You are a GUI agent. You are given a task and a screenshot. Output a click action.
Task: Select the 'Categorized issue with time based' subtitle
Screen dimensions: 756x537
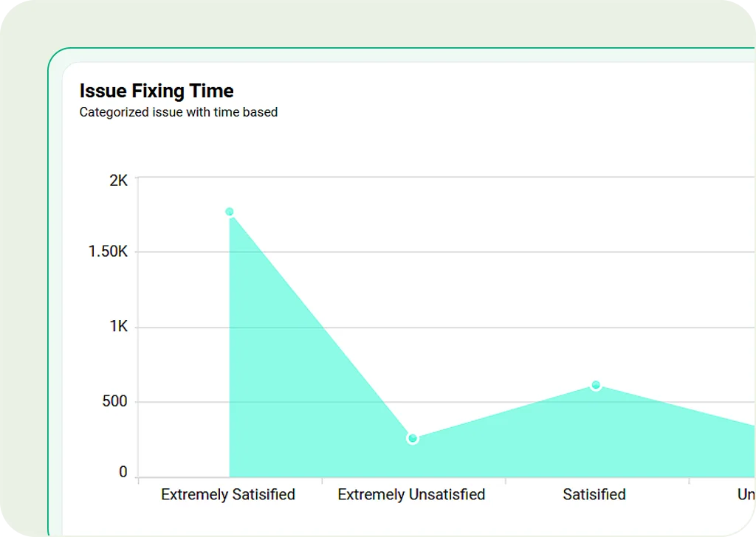[179, 113]
